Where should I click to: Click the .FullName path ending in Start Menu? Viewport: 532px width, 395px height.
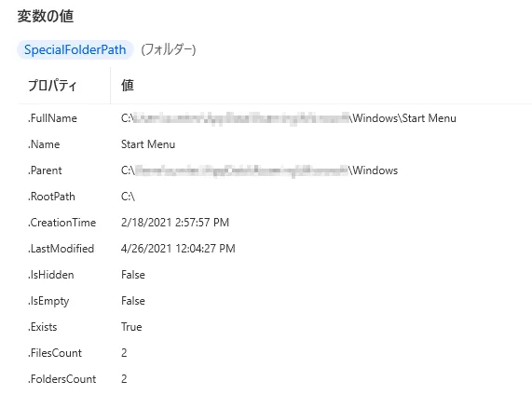(x=289, y=118)
